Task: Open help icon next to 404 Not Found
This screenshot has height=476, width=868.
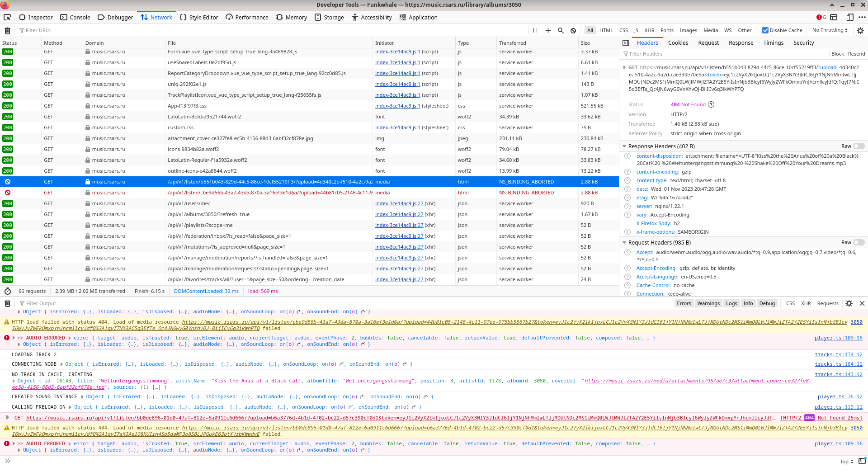Action: coord(711,104)
